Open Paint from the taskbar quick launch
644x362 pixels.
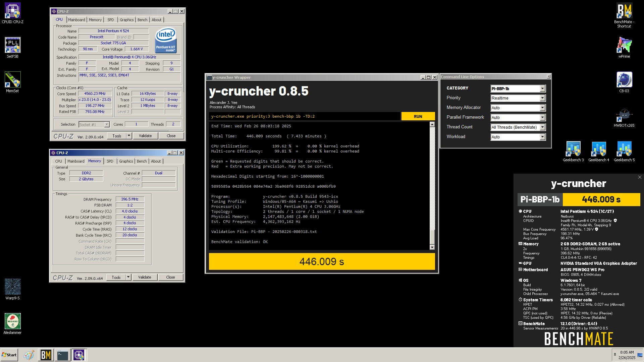pos(29,355)
